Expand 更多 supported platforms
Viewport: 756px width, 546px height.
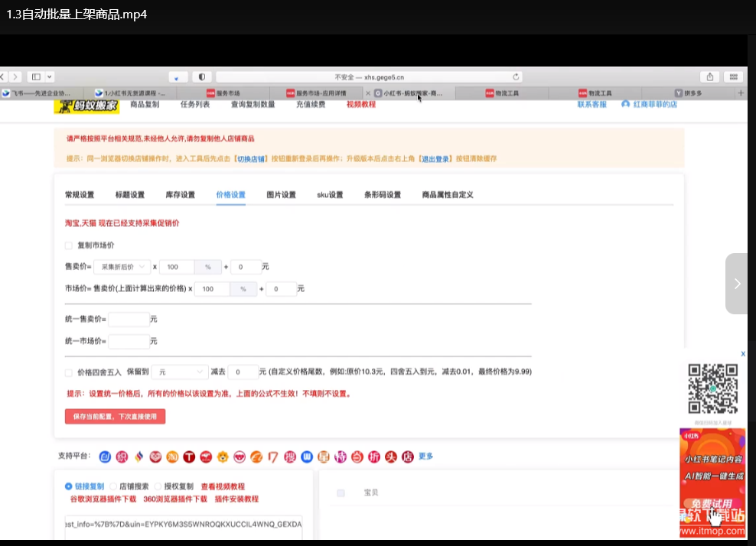(425, 457)
